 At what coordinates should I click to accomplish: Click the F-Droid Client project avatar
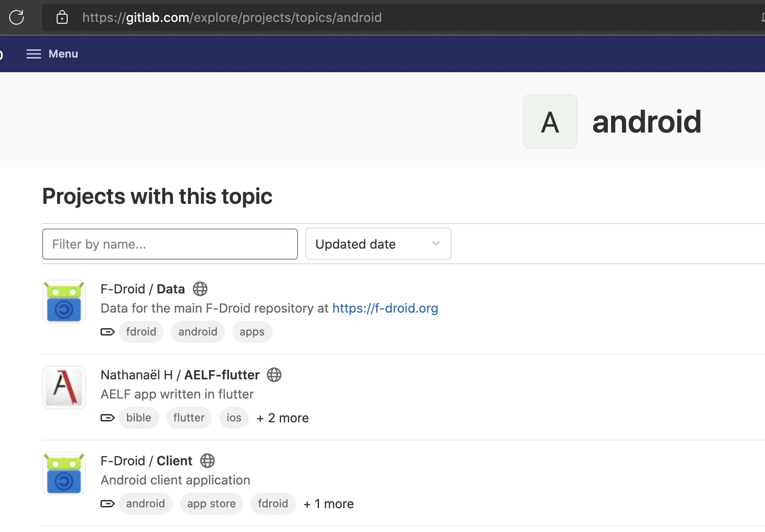click(x=64, y=473)
